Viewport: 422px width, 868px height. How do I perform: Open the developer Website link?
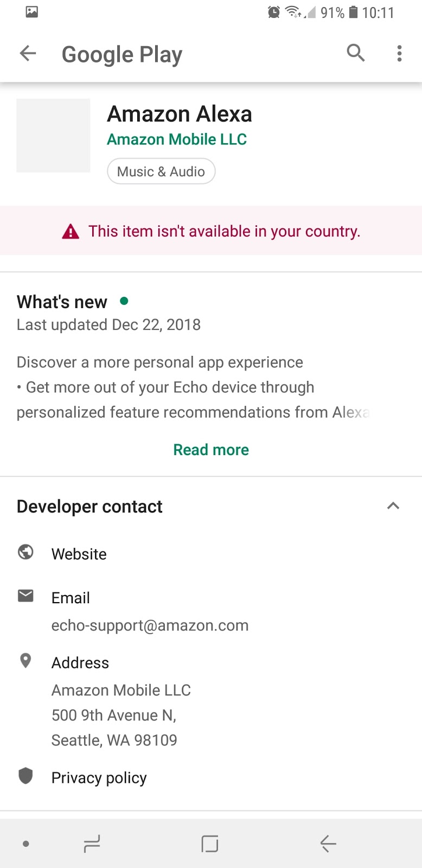(x=79, y=554)
